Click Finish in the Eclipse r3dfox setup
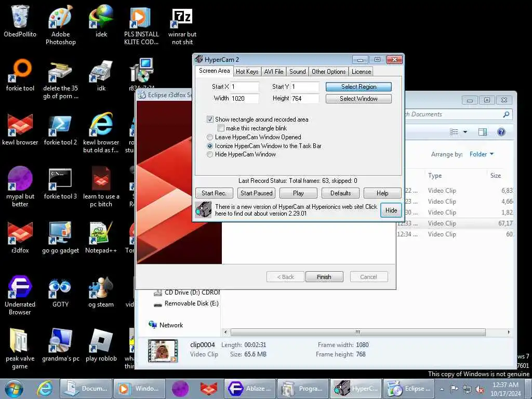 (x=324, y=277)
